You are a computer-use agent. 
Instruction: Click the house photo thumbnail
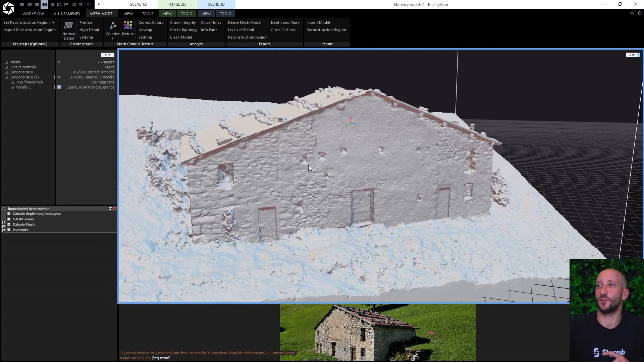tap(377, 332)
